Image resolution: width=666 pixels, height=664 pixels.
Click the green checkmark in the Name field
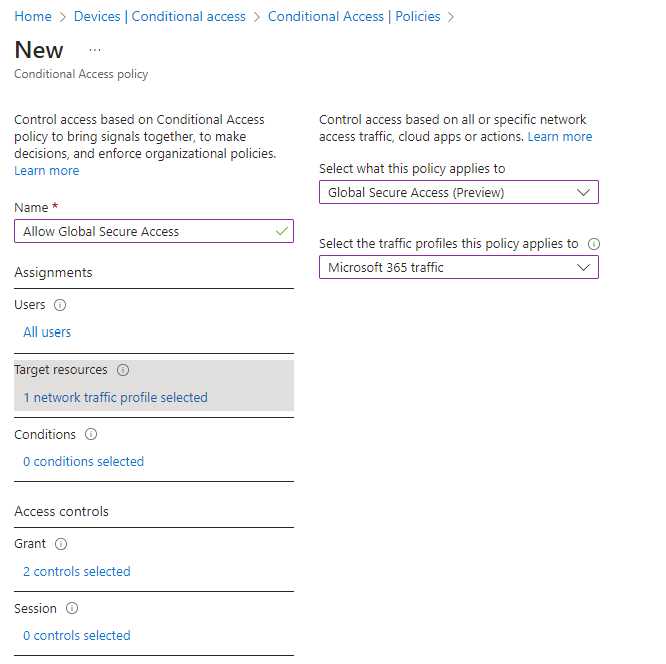point(282,231)
